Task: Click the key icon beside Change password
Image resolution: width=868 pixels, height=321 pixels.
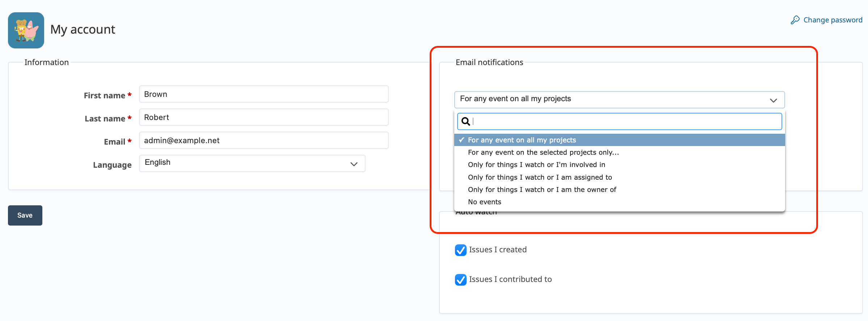Action: (795, 20)
